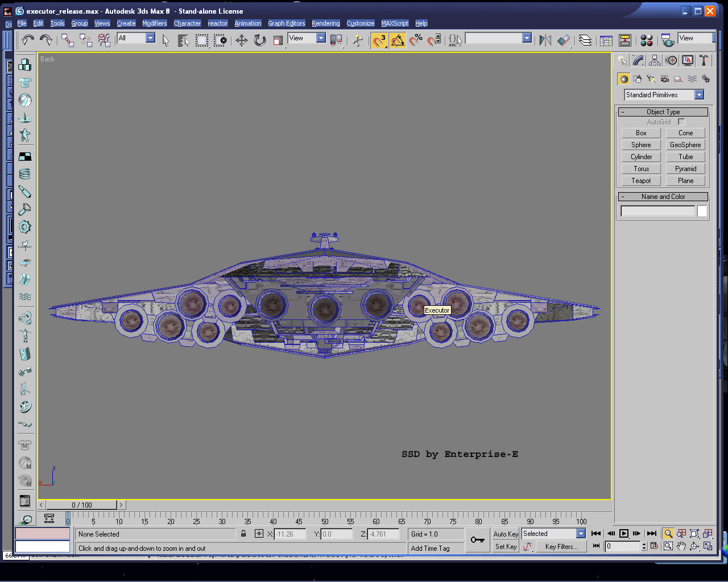This screenshot has height=582, width=728.
Task: Activate the Select and Link tool
Action: coord(68,40)
